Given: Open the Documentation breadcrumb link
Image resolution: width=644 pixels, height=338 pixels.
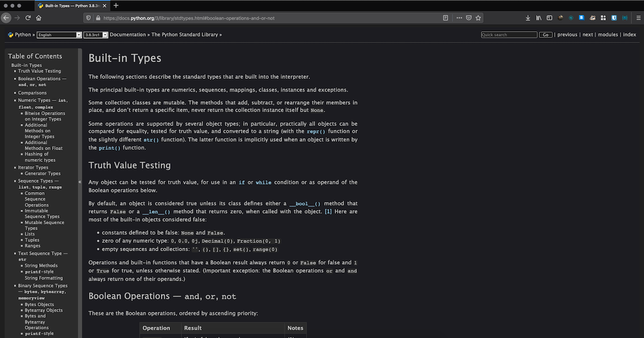Looking at the screenshot, I should tap(128, 34).
